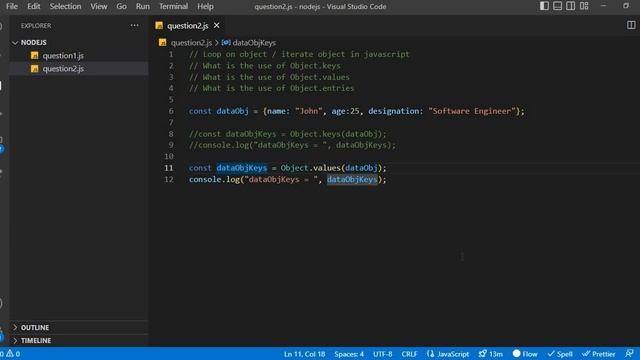Toggle the primary side bar layout icon
This screenshot has height=360, width=640.
tap(544, 6)
